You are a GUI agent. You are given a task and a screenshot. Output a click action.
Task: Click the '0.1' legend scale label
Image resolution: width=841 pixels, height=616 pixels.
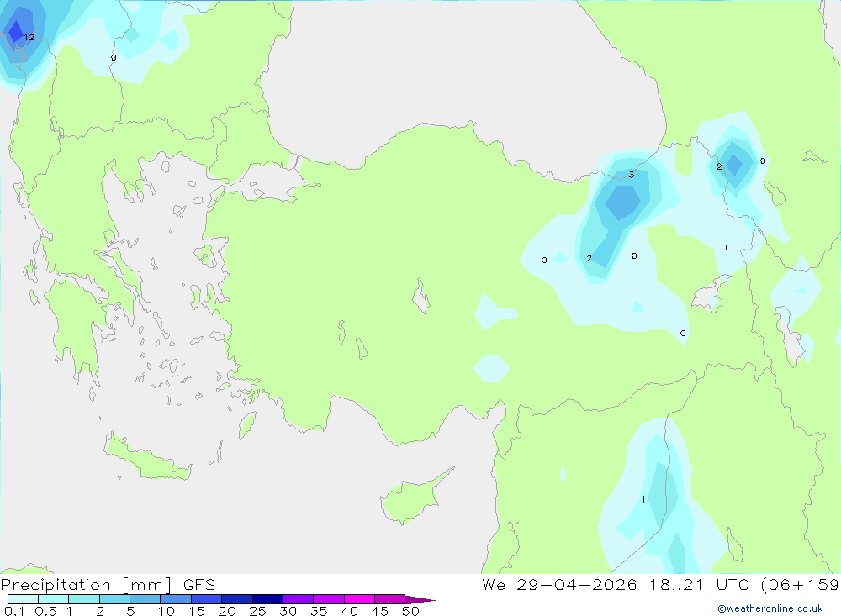pyautogui.click(x=14, y=611)
